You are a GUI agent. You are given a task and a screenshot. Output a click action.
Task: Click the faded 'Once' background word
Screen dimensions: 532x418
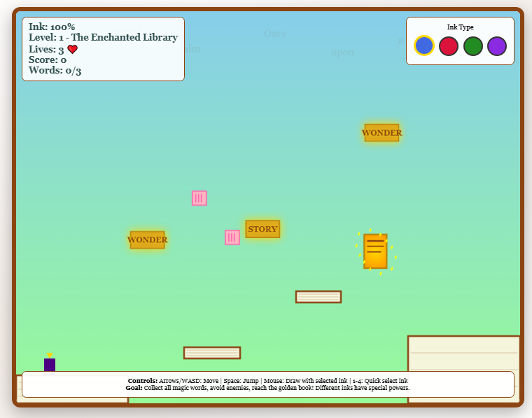[x=275, y=34]
